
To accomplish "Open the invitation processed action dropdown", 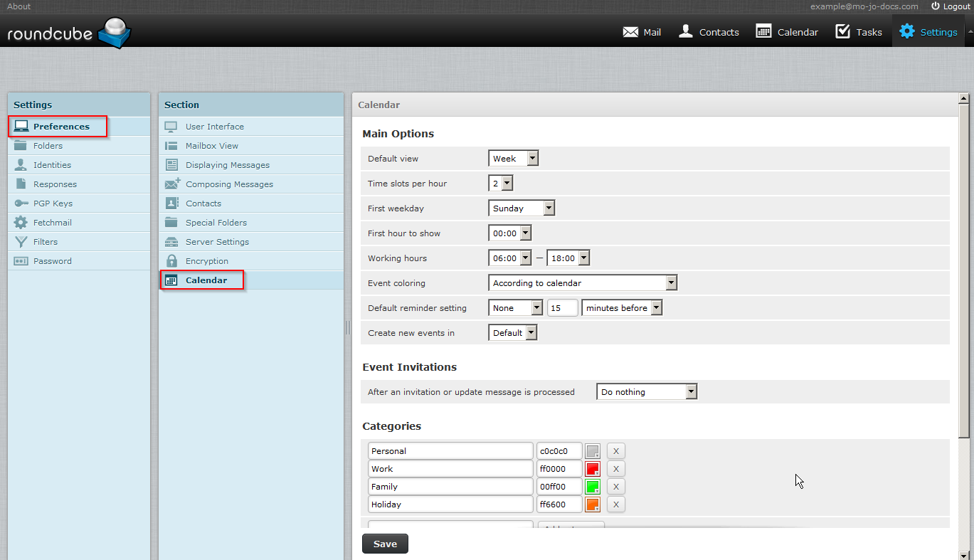I will click(x=646, y=392).
